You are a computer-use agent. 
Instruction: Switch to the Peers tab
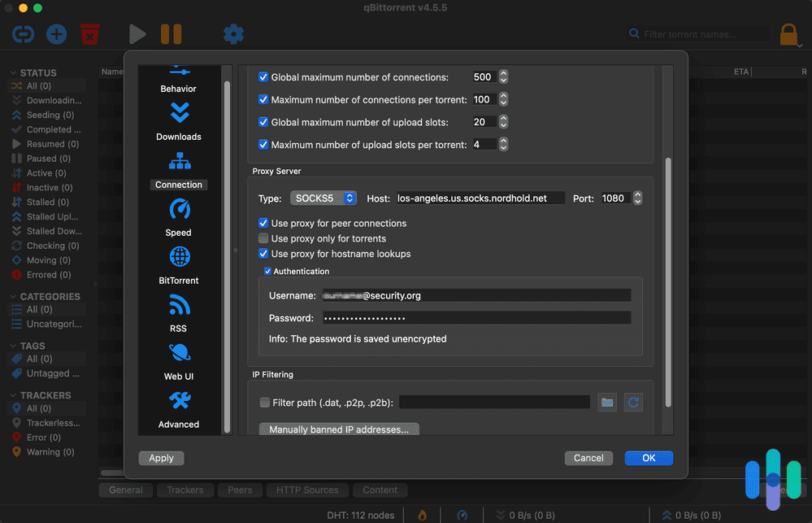coord(239,490)
